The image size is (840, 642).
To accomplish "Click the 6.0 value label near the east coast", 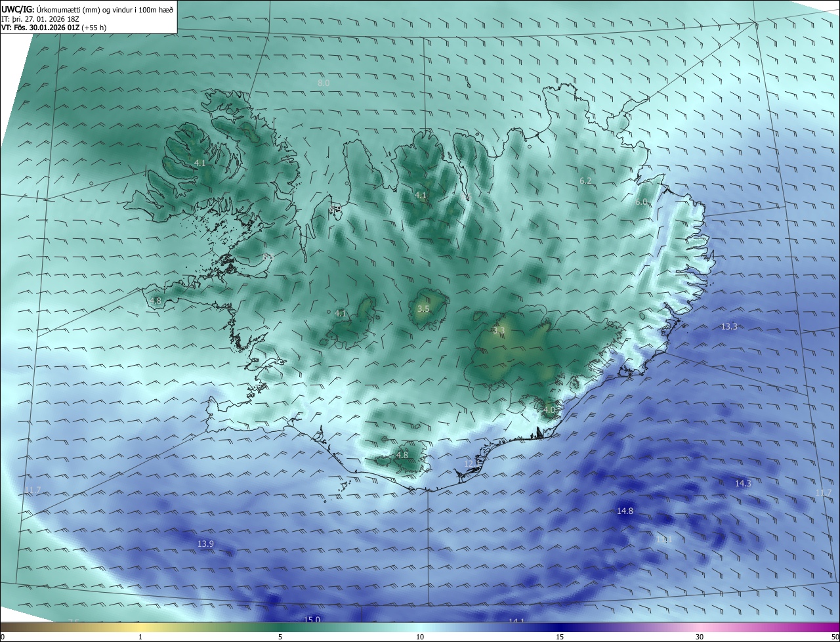I will tap(641, 202).
